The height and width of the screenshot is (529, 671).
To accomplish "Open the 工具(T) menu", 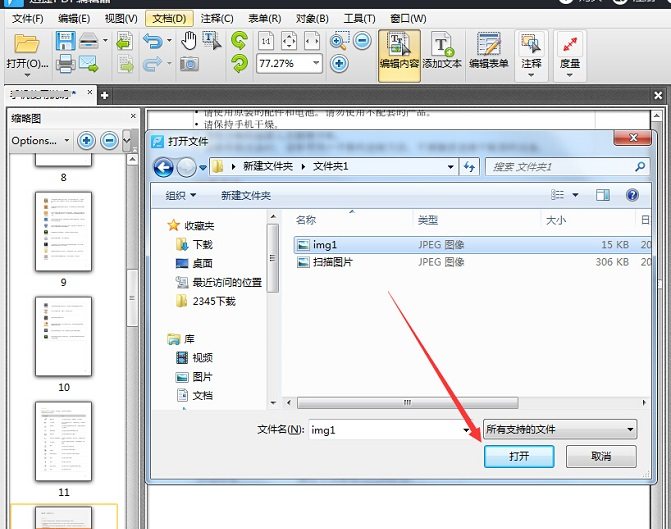I will point(359,19).
